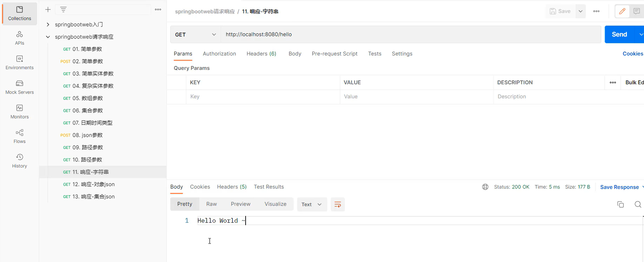Open query params column options dots

[x=613, y=83]
